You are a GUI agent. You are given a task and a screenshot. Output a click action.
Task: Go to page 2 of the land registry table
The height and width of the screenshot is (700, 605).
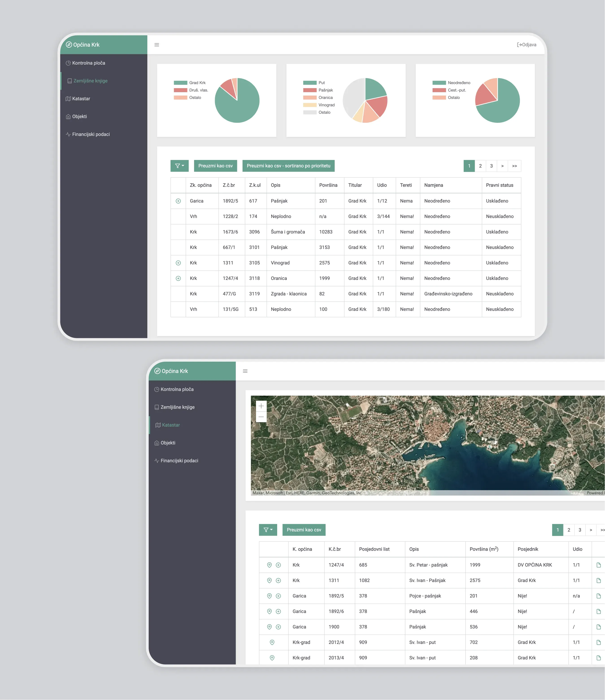coord(480,166)
